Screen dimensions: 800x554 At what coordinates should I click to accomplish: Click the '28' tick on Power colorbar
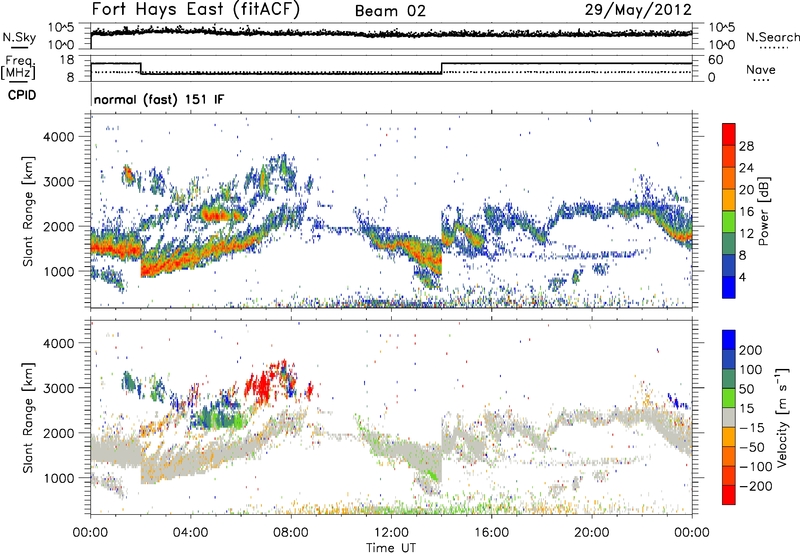click(x=746, y=146)
